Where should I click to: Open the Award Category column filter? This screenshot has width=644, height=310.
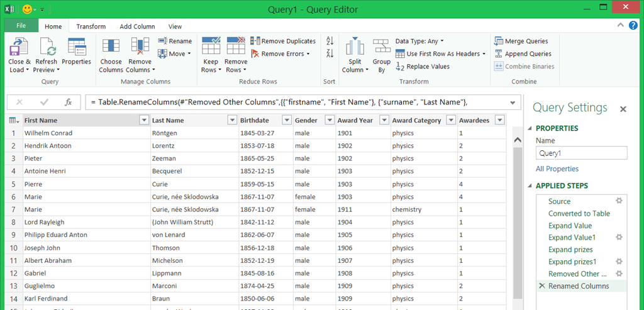[x=450, y=120]
